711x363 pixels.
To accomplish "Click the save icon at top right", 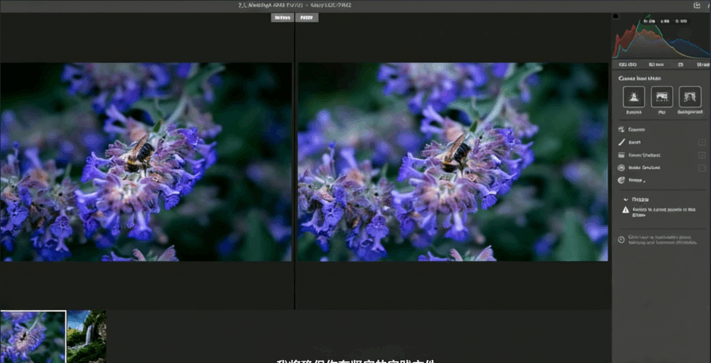I will [697, 5].
